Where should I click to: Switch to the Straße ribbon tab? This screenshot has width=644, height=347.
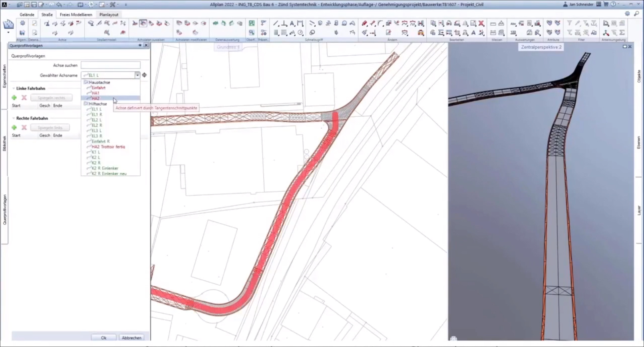(47, 14)
